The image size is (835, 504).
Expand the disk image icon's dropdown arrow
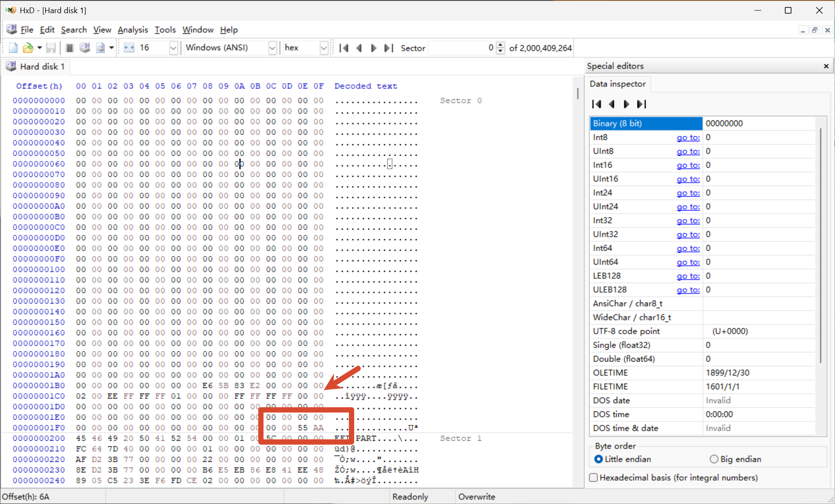click(111, 48)
